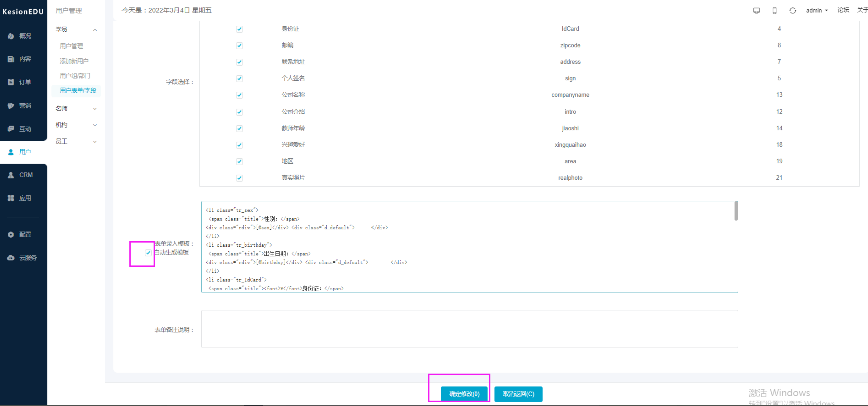Image resolution: width=868 pixels, height=406 pixels.
Task: Click the KesionEDU logo
Action: pos(23,11)
